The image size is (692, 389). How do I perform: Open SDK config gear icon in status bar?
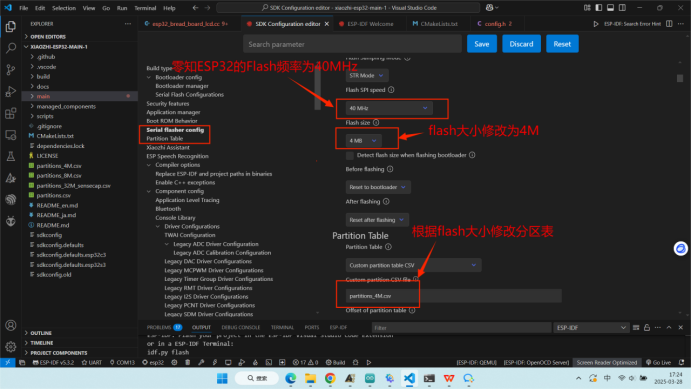[174, 363]
